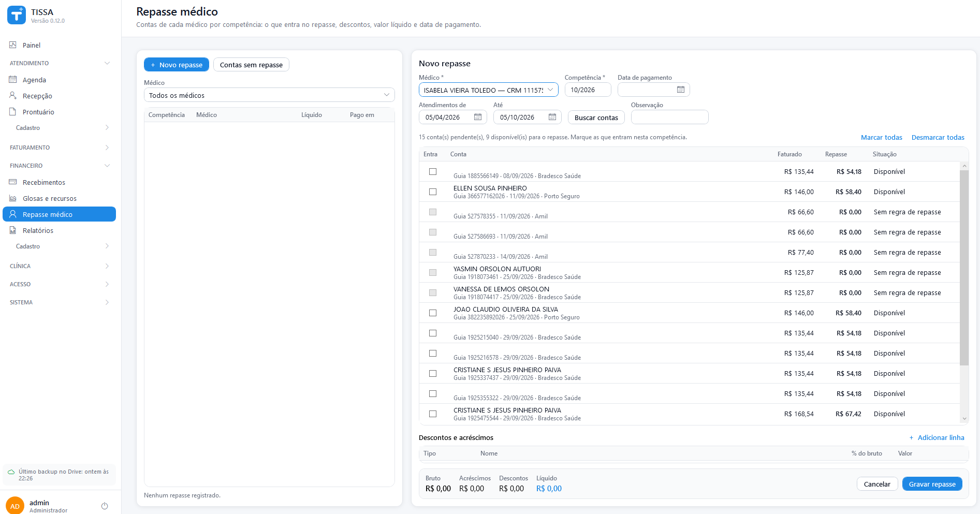980x514 pixels.
Task: Check Guia 1885566149 account box
Action: [433, 171]
